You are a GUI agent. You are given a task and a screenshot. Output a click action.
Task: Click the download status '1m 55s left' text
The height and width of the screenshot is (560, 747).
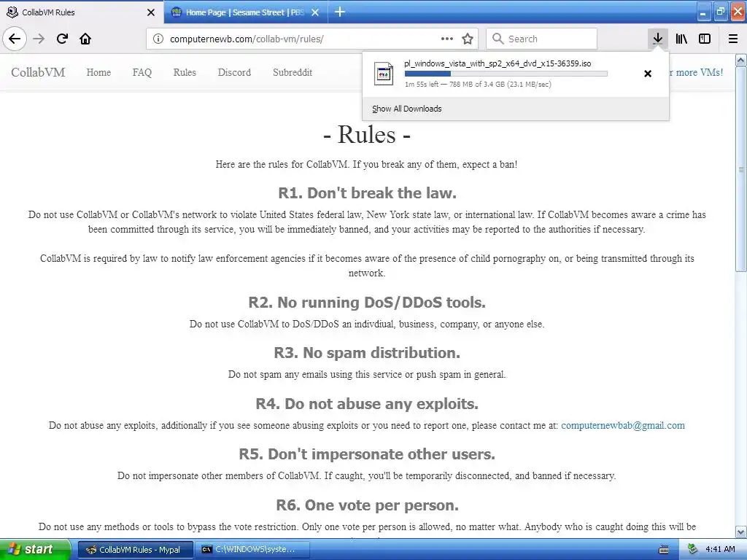click(x=478, y=85)
